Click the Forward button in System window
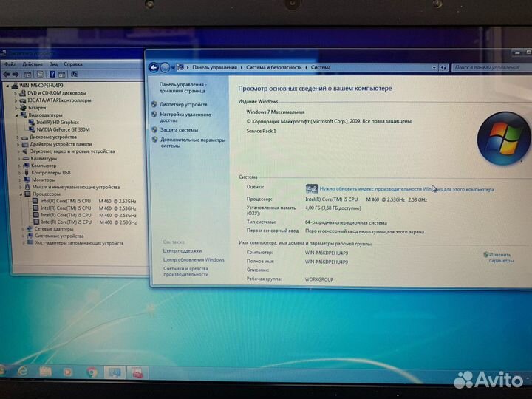 (165, 68)
